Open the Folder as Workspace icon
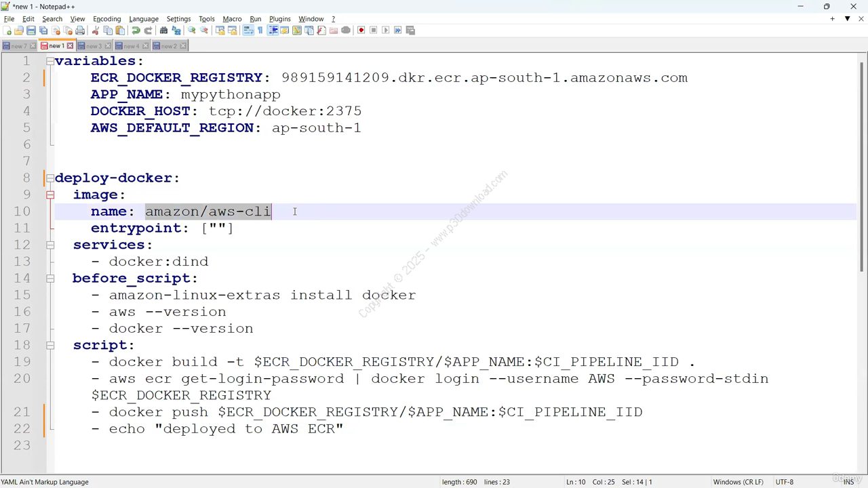868x488 pixels. click(x=333, y=30)
